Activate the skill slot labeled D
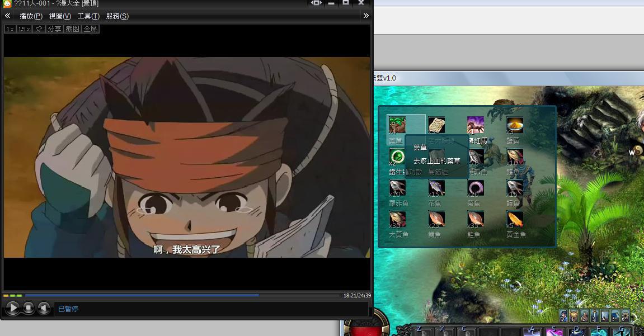The height and width of the screenshot is (336, 644). [x=577, y=331]
